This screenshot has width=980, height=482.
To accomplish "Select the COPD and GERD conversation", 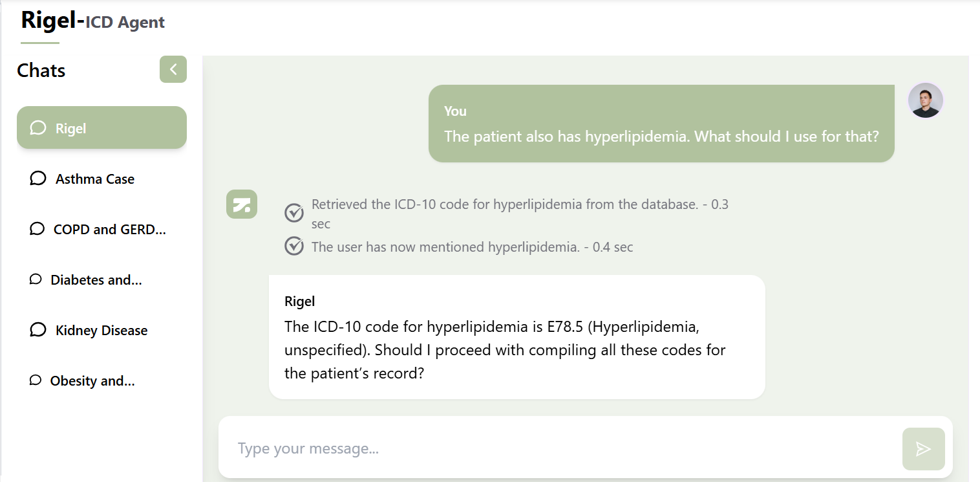I will click(x=101, y=229).
